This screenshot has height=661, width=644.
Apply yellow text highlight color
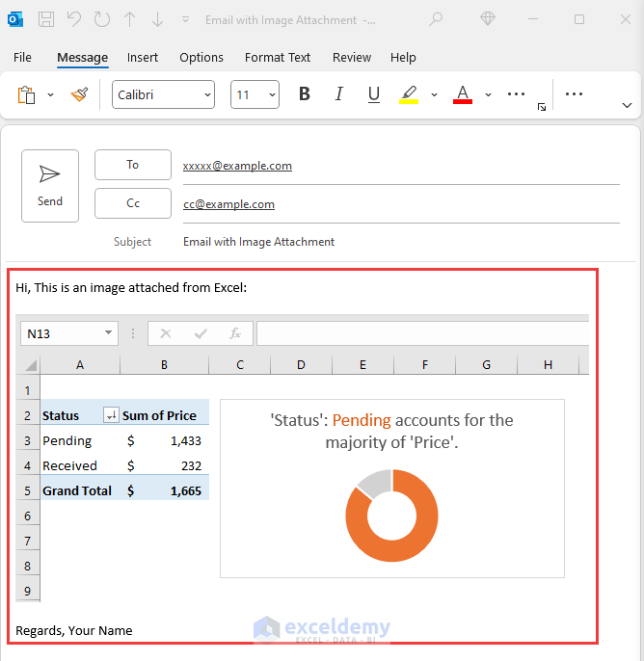pos(409,94)
